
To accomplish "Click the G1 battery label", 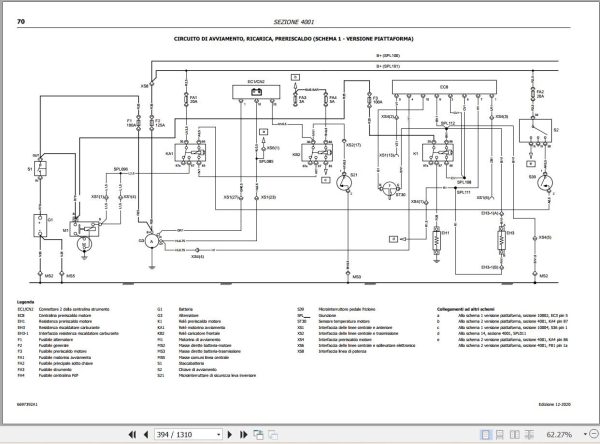I will click(50, 220).
